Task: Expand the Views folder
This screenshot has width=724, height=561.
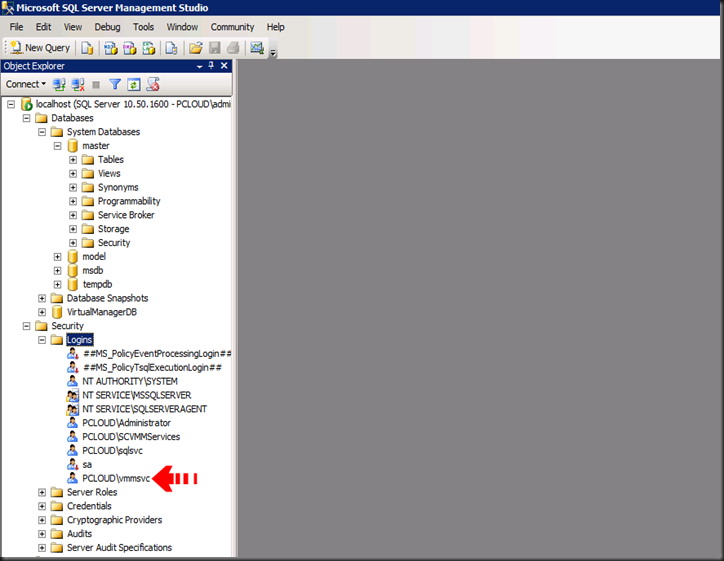Action: pyautogui.click(x=73, y=174)
